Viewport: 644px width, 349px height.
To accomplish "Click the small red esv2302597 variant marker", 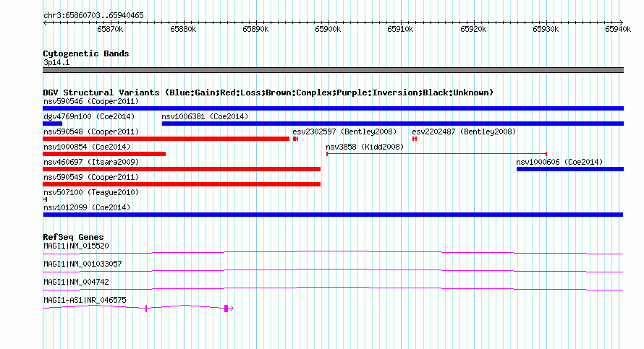I will pyautogui.click(x=295, y=139).
